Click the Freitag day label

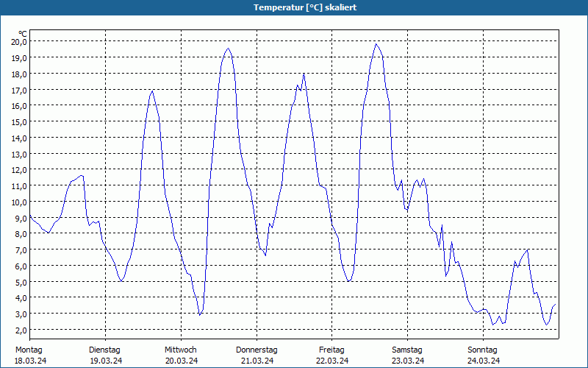332,350
